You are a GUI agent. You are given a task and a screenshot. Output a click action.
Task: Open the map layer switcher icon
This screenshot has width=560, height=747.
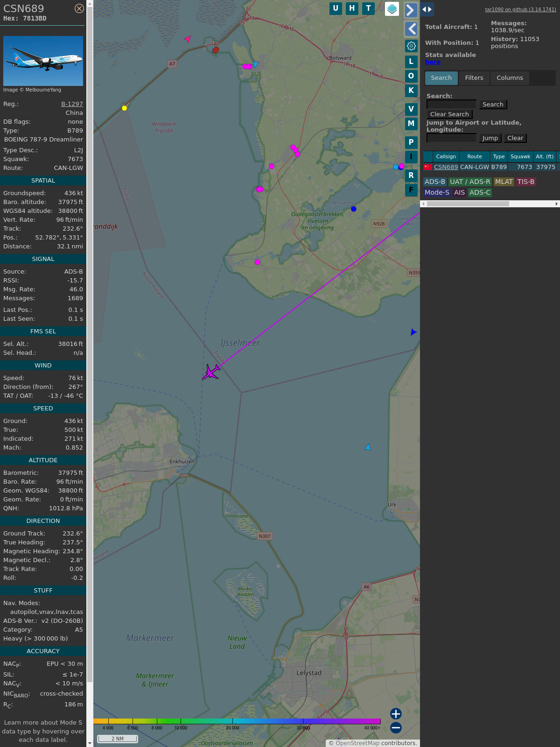coord(392,9)
